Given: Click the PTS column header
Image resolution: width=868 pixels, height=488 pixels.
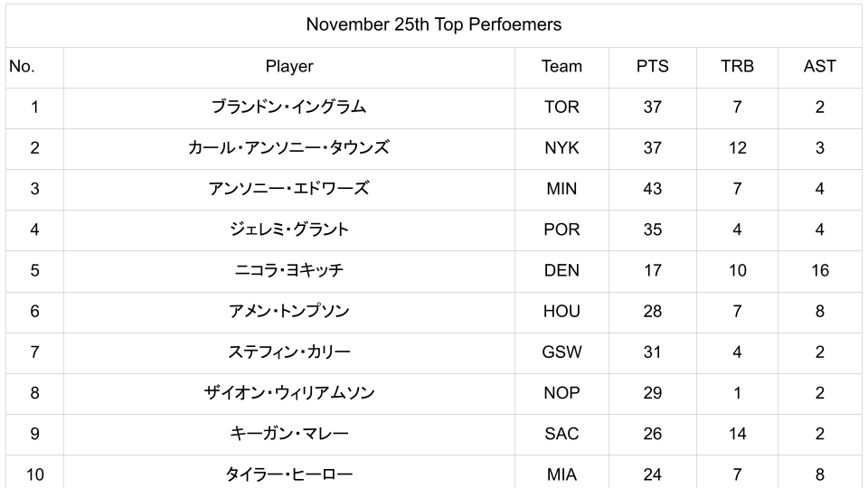Looking at the screenshot, I should coord(652,66).
